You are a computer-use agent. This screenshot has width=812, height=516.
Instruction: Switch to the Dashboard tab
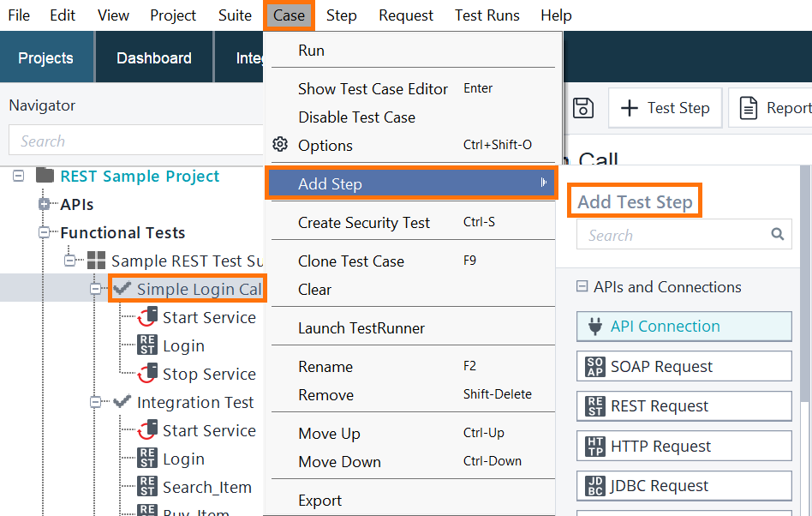(x=153, y=57)
